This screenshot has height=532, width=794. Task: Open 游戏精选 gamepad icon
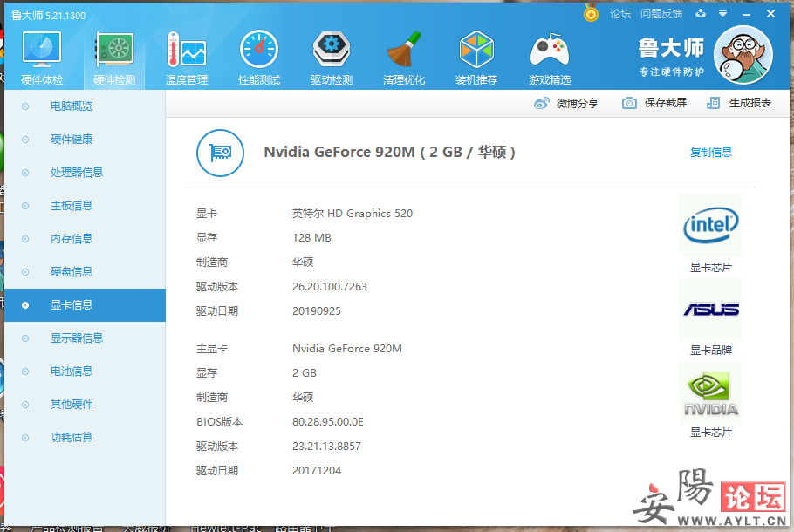550,50
